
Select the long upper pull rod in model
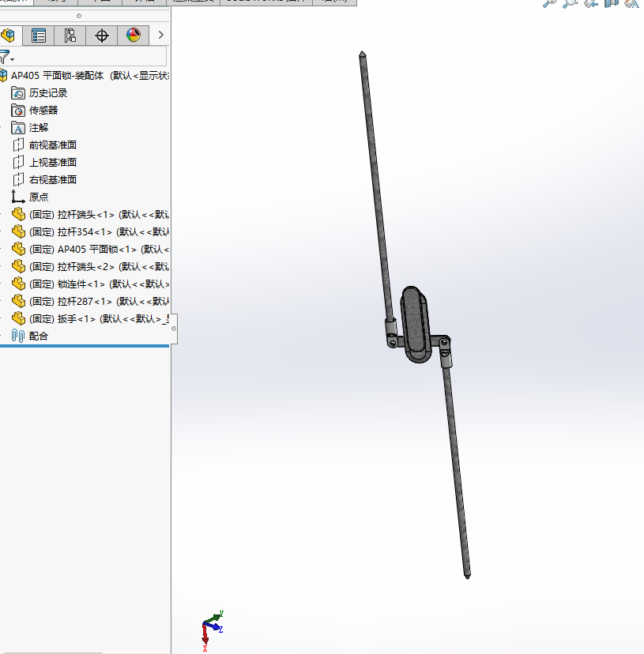(375, 186)
